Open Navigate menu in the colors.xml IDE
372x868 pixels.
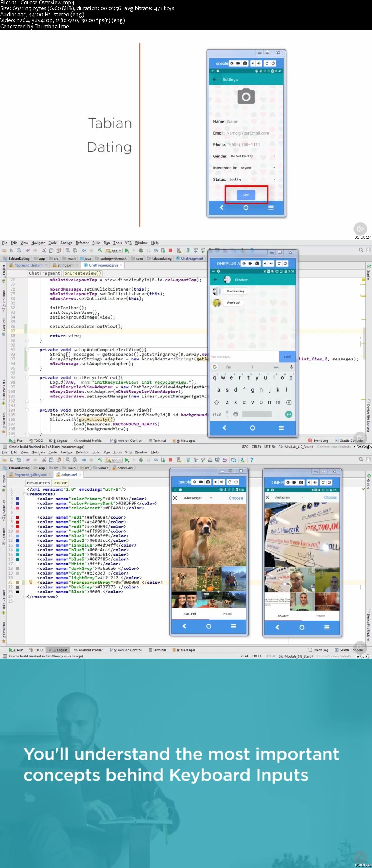pos(38,452)
